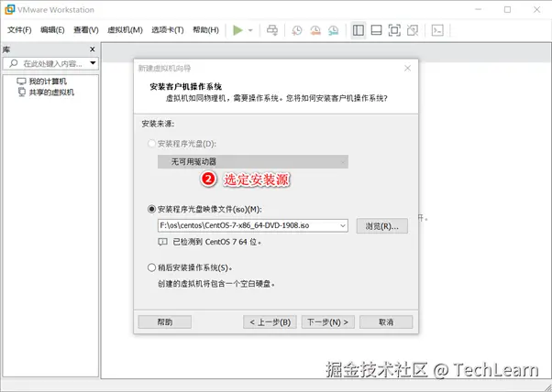Select 安装程序光盘映像文件(iso) radio button
The height and width of the screenshot is (392, 552).
pyautogui.click(x=151, y=209)
